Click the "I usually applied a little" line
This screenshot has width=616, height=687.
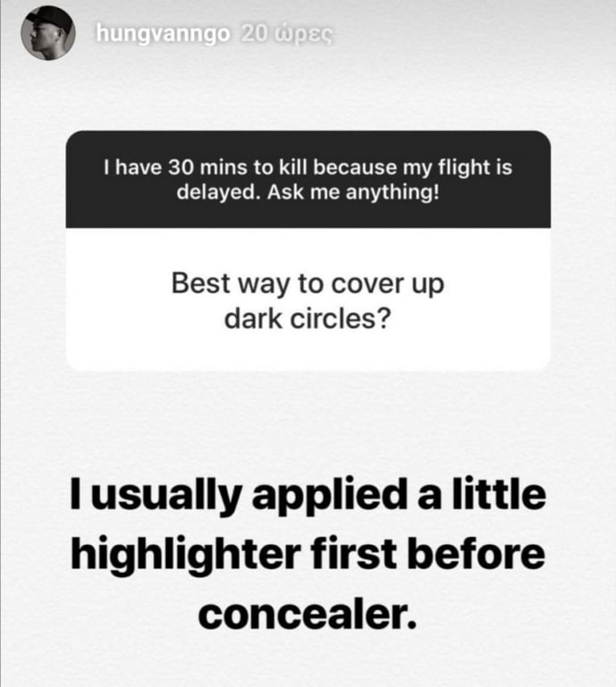[x=308, y=496]
